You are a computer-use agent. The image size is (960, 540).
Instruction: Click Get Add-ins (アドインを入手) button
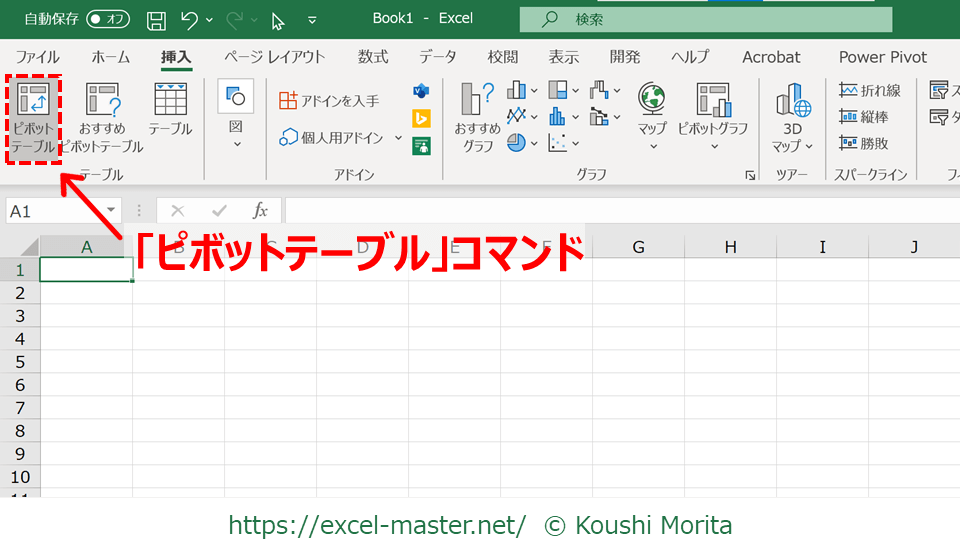point(329,101)
